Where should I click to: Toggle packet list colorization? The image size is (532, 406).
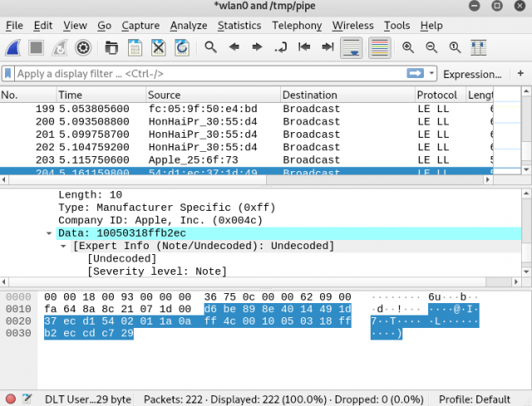tap(378, 47)
